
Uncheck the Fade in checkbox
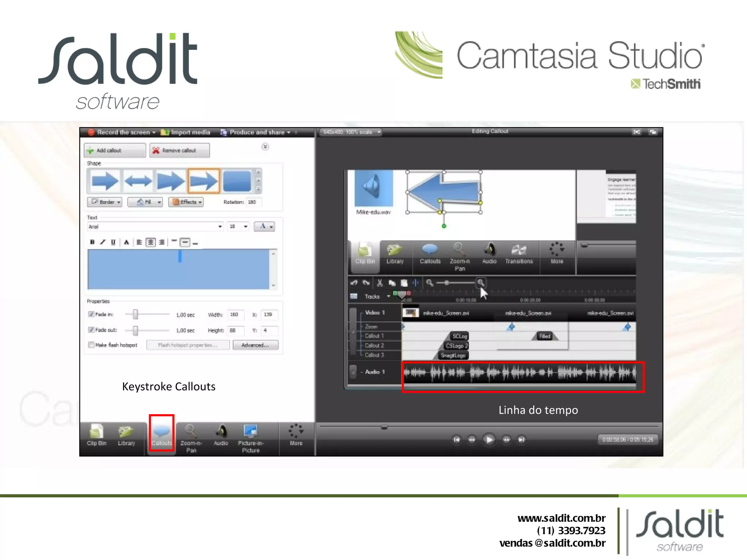91,314
